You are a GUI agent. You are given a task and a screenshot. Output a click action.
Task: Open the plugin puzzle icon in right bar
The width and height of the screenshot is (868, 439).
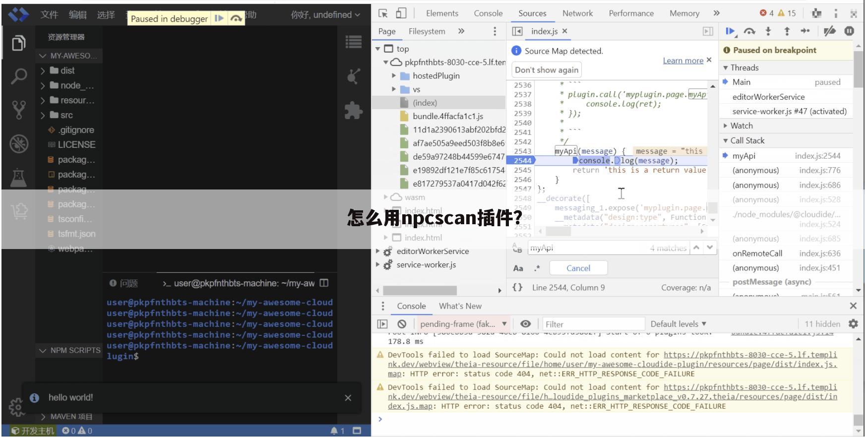click(x=353, y=110)
